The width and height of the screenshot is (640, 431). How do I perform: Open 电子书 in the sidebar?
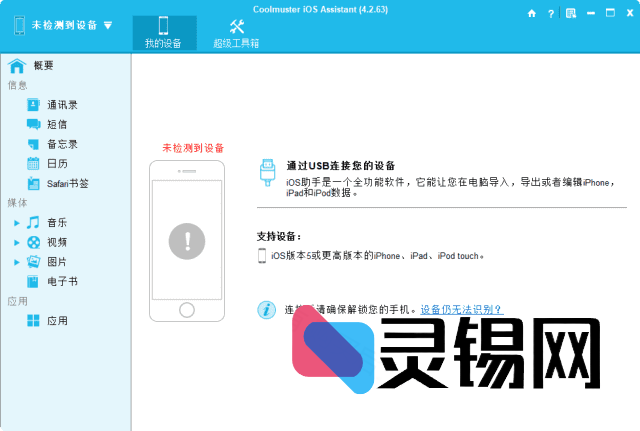pos(62,282)
